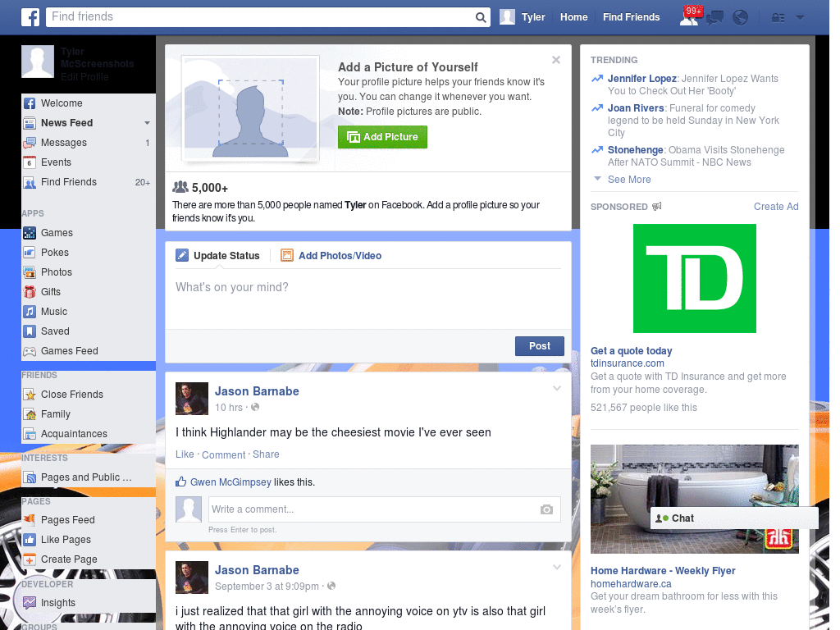The width and height of the screenshot is (840, 630).
Task: Open Pages and Public interests item
Action: 89,477
